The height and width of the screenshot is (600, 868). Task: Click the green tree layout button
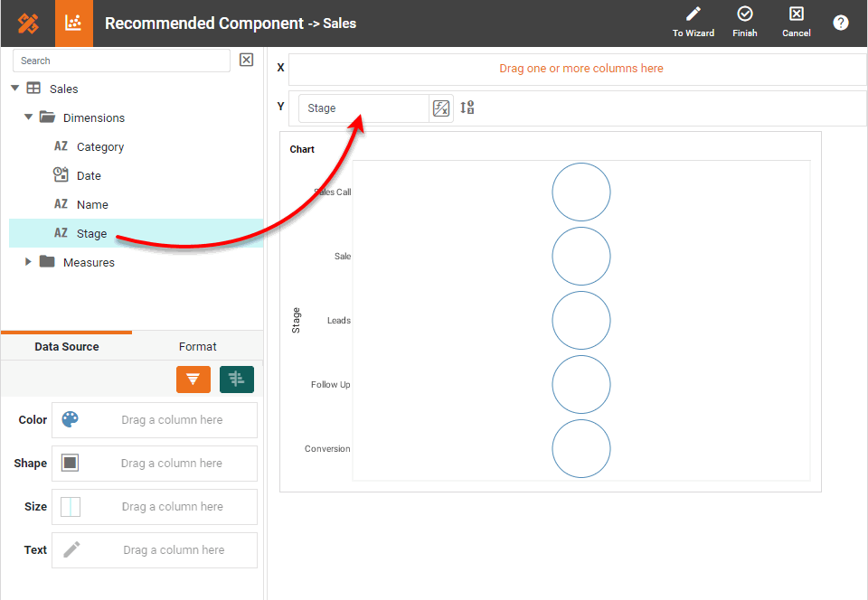(237, 380)
